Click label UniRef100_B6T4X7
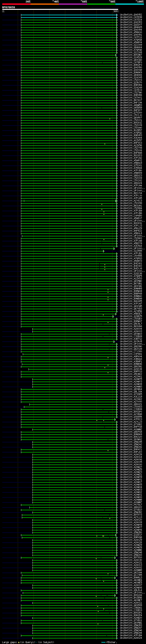The width and height of the screenshot is (146, 644). point(131,100)
